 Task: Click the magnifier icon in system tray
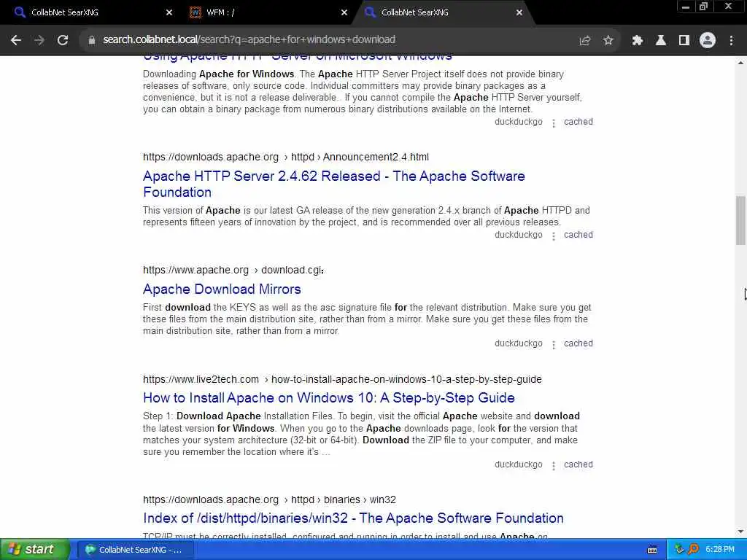click(x=693, y=549)
